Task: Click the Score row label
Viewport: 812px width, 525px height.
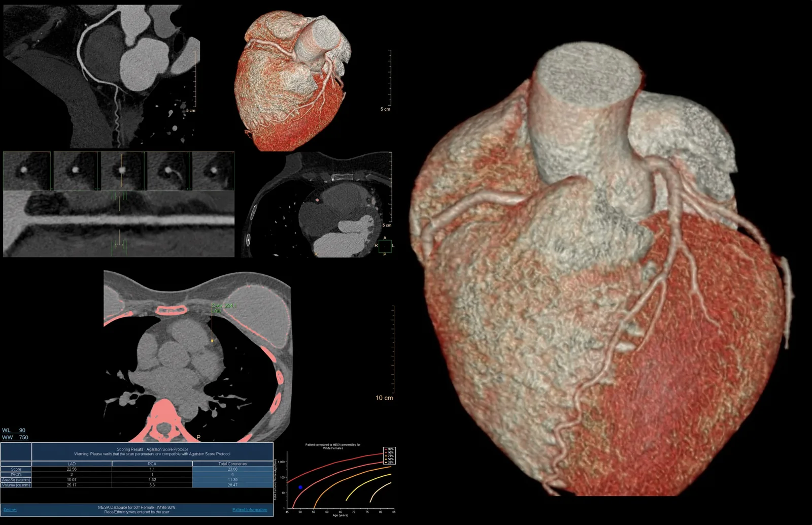Action: coord(16,469)
